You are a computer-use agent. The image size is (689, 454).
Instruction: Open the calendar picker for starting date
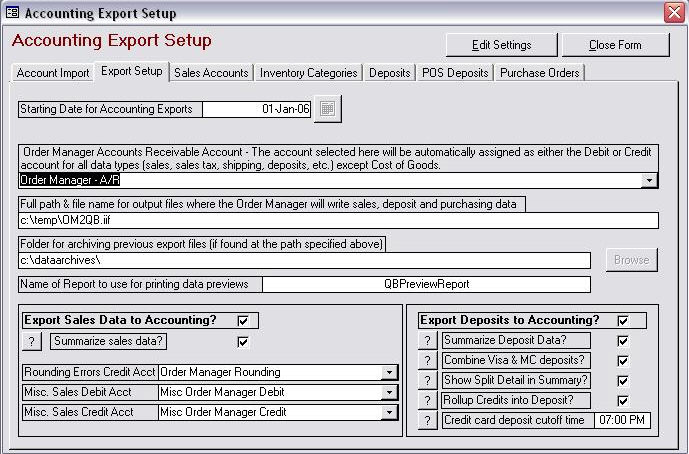point(327,109)
